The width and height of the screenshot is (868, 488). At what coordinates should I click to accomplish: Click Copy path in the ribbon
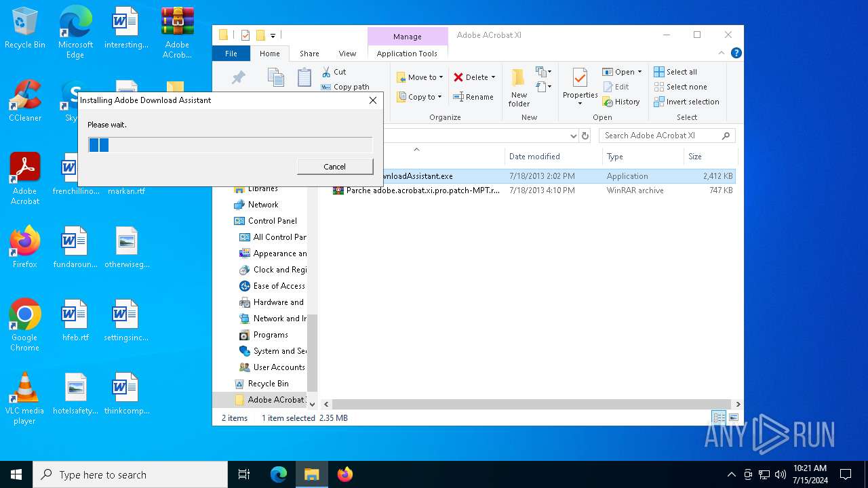click(x=345, y=87)
